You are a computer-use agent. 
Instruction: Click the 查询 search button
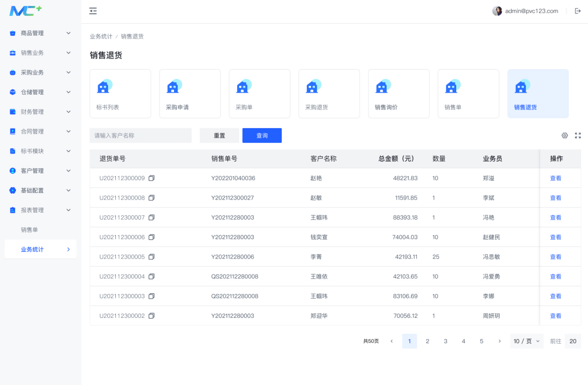[262, 135]
